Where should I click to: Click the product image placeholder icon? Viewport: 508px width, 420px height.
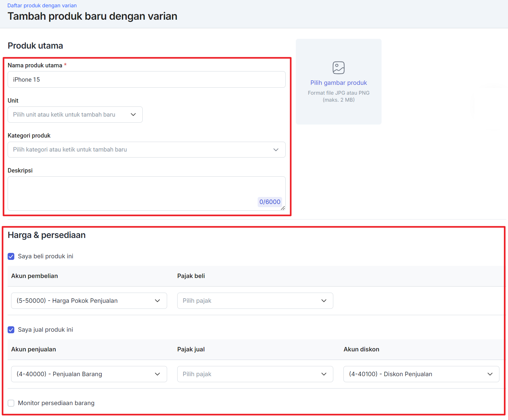coord(338,68)
